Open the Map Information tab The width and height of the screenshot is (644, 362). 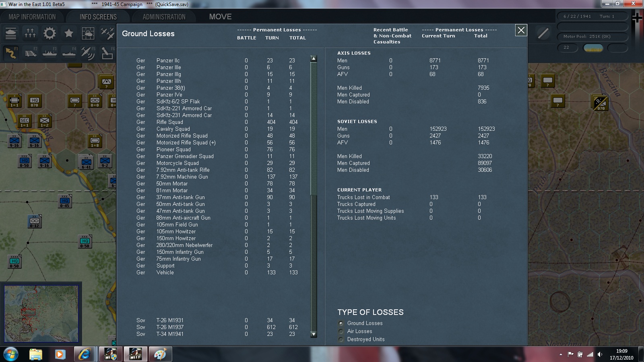pos(32,17)
